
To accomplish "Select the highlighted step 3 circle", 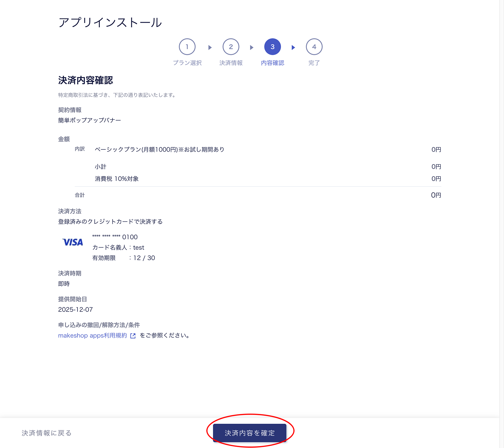I will coord(272,47).
